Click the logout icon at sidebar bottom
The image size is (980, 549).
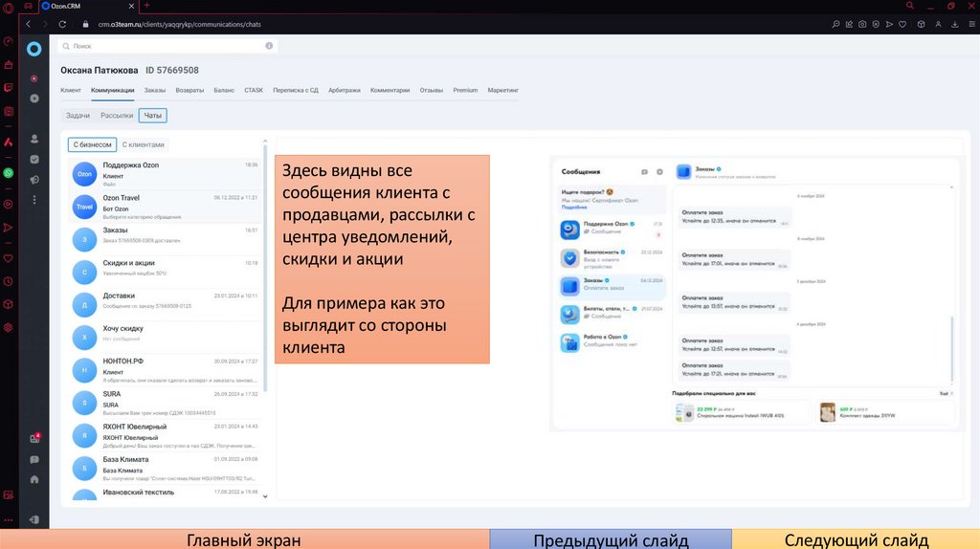(x=34, y=519)
